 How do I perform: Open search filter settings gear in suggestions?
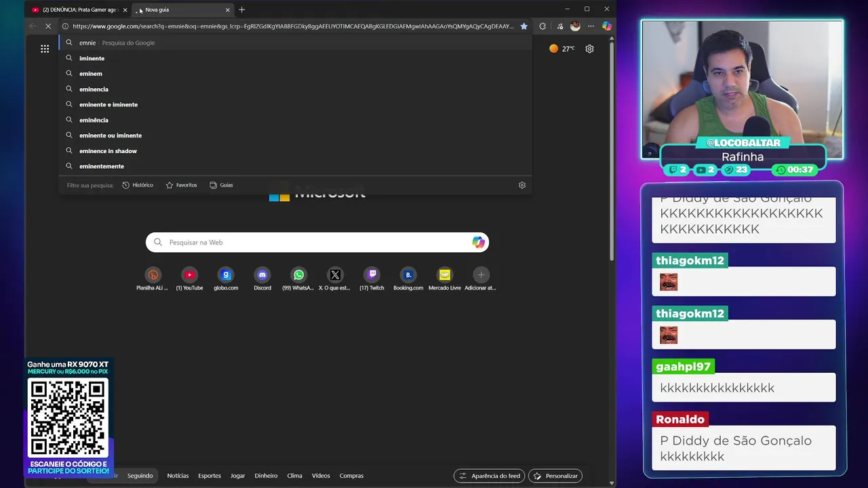tap(522, 185)
